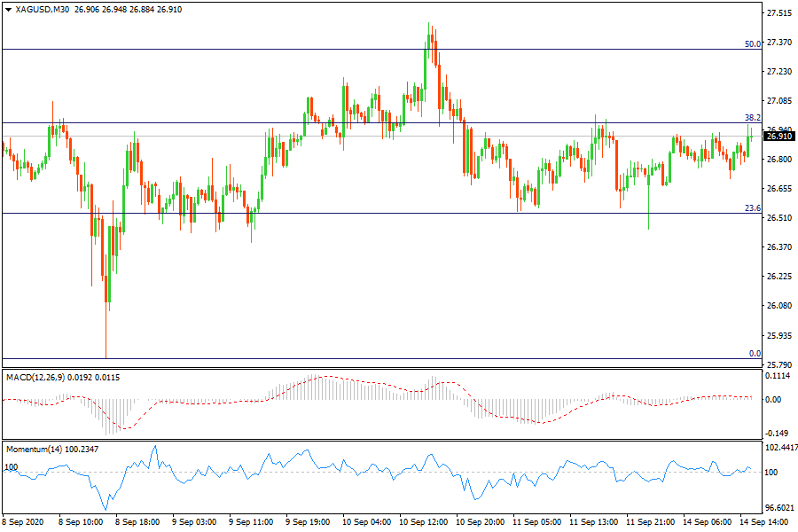Image resolution: width=798 pixels, height=532 pixels.
Task: Click the 8 Sep 2020 time axis label
Action: pos(24,522)
